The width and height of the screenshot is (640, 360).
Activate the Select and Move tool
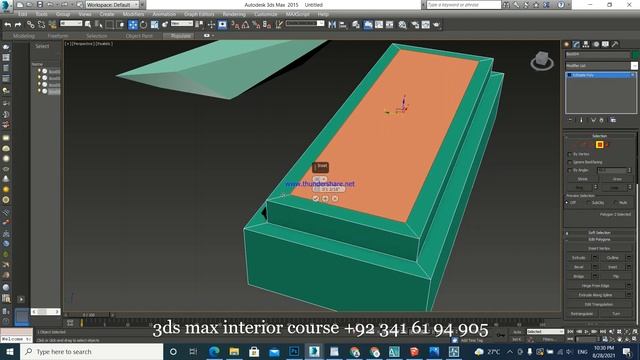click(x=133, y=25)
